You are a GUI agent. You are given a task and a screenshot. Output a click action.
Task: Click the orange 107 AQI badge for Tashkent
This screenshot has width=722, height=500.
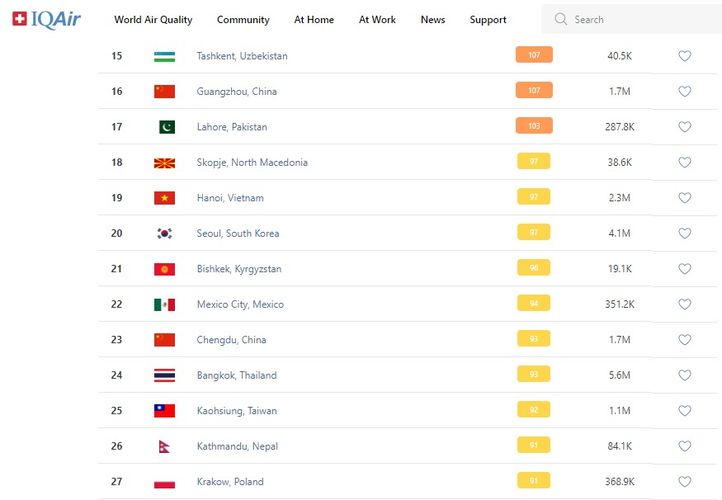point(534,55)
